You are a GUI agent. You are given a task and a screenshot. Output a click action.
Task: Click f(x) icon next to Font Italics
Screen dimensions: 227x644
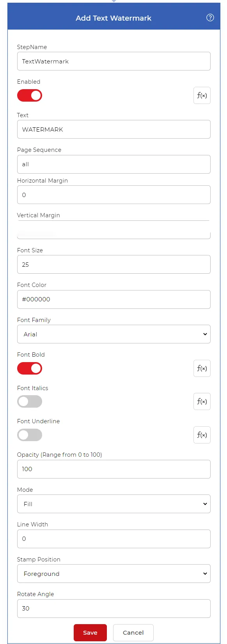coord(202,401)
